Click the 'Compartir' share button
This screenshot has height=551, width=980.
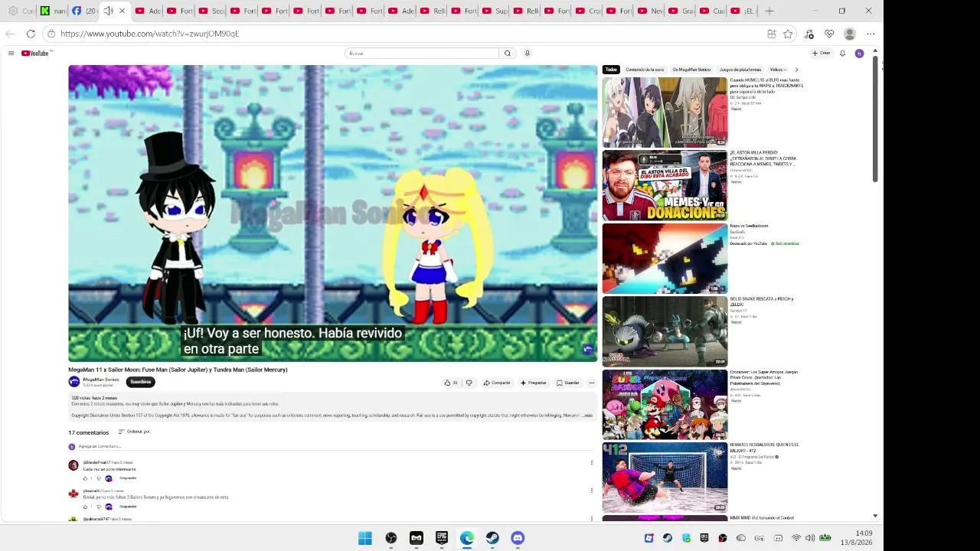coord(496,383)
